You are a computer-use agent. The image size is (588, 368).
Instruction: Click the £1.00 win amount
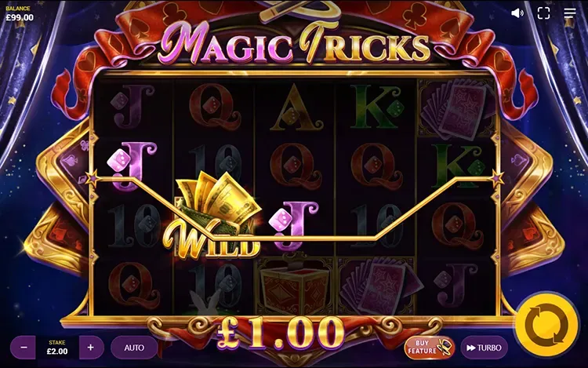coord(281,333)
